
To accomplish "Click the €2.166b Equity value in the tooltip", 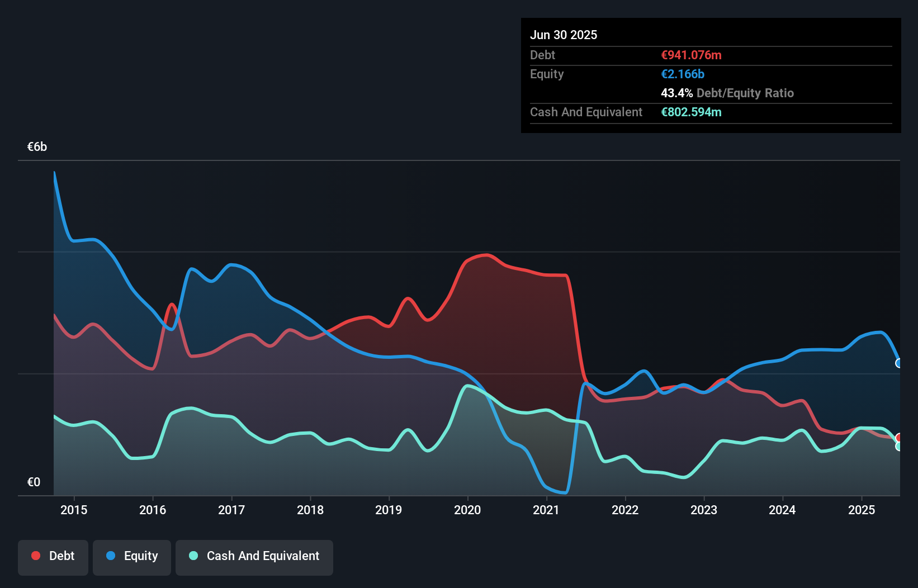I will point(683,74).
